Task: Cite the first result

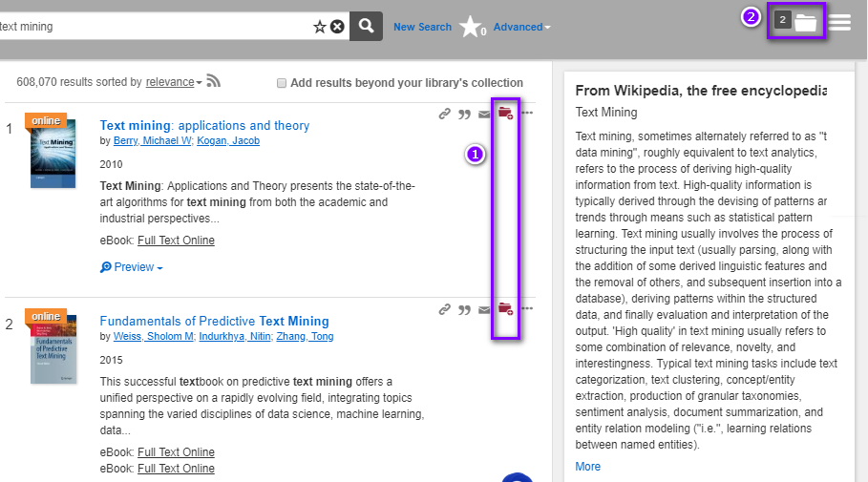Action: coord(464,115)
